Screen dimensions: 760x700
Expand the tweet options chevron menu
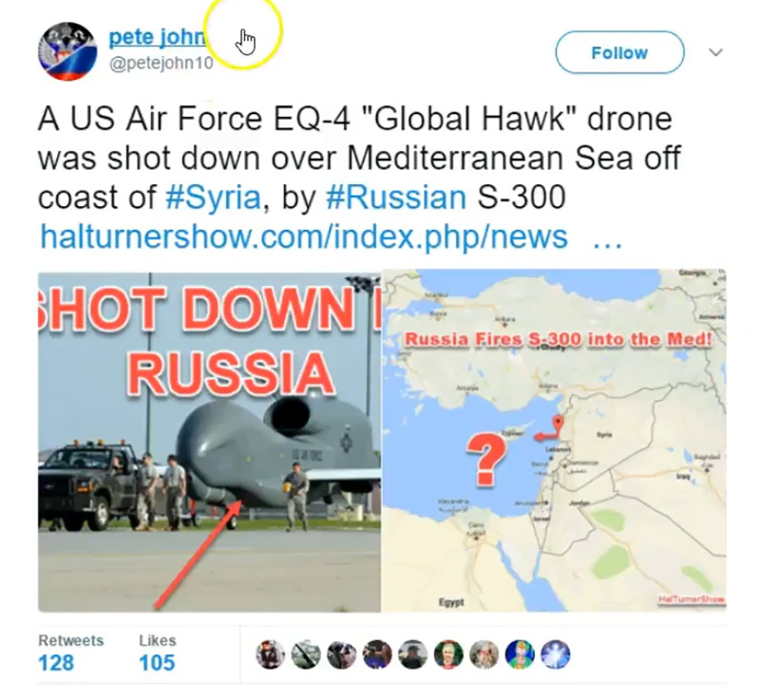[x=716, y=52]
